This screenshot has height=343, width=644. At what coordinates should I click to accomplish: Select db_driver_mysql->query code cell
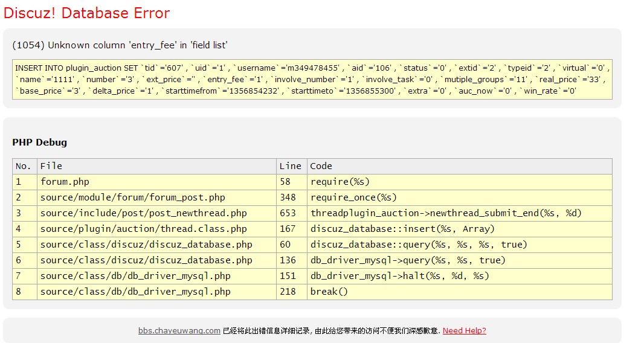[460, 260]
